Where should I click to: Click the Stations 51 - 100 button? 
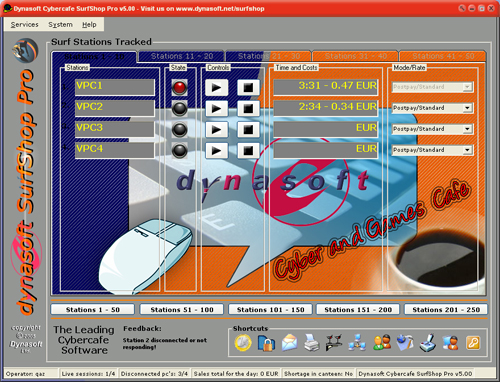(182, 310)
